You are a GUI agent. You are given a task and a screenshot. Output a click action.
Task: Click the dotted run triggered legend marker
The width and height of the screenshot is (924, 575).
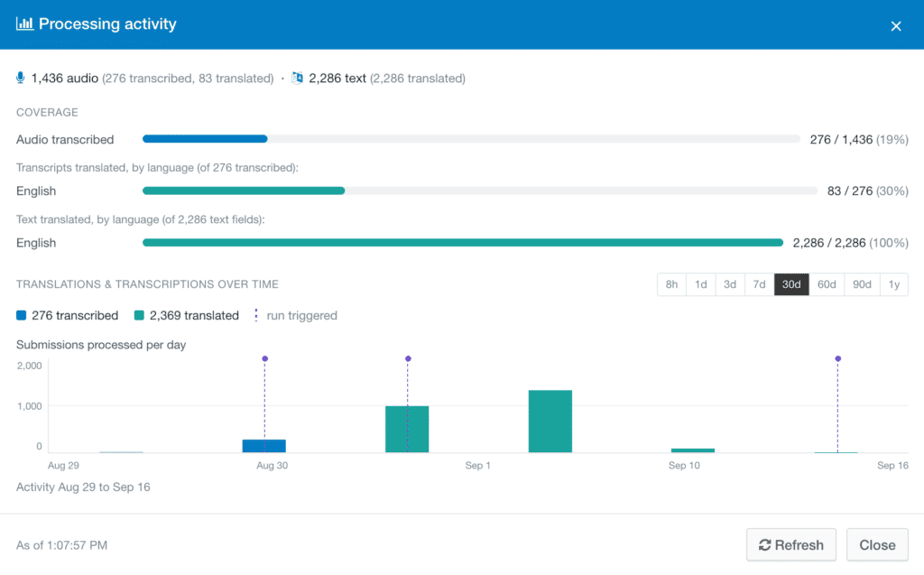click(x=255, y=316)
